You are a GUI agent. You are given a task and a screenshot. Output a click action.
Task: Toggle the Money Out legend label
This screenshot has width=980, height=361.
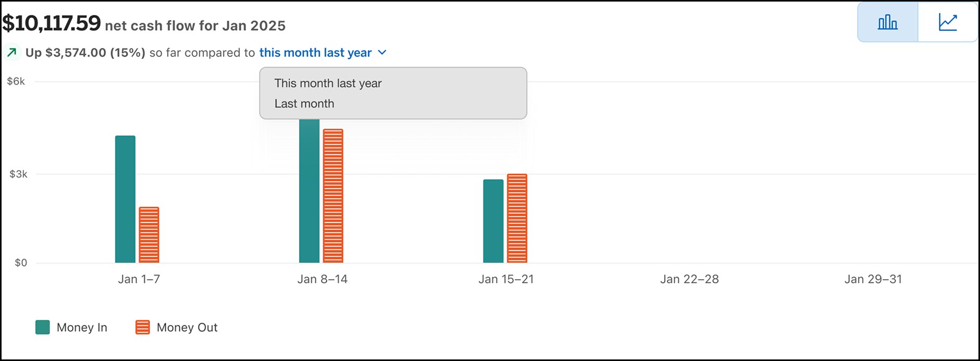click(x=187, y=327)
